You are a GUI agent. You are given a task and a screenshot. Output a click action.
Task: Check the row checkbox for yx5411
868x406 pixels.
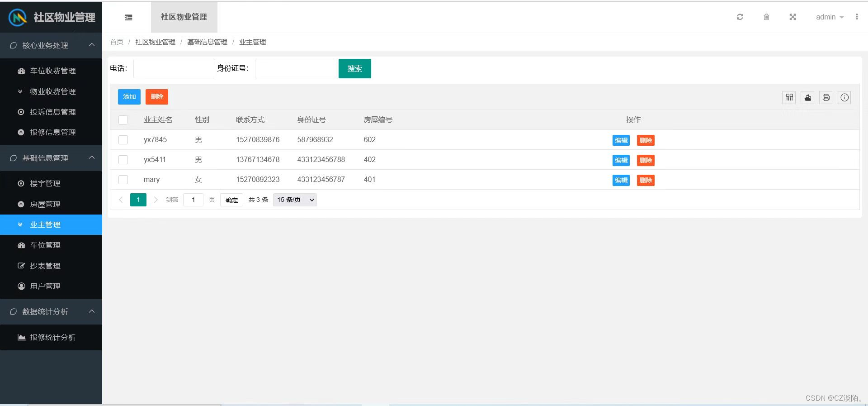[123, 160]
